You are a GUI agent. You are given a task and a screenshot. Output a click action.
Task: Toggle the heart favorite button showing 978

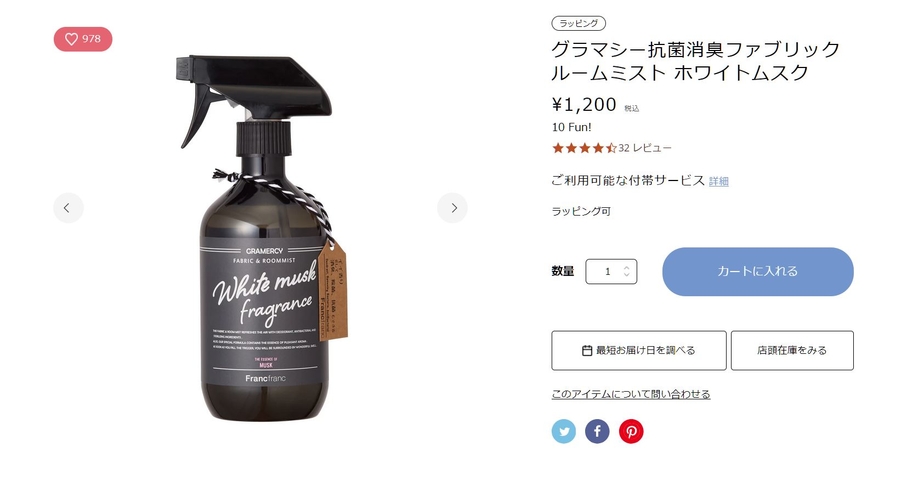(x=83, y=39)
